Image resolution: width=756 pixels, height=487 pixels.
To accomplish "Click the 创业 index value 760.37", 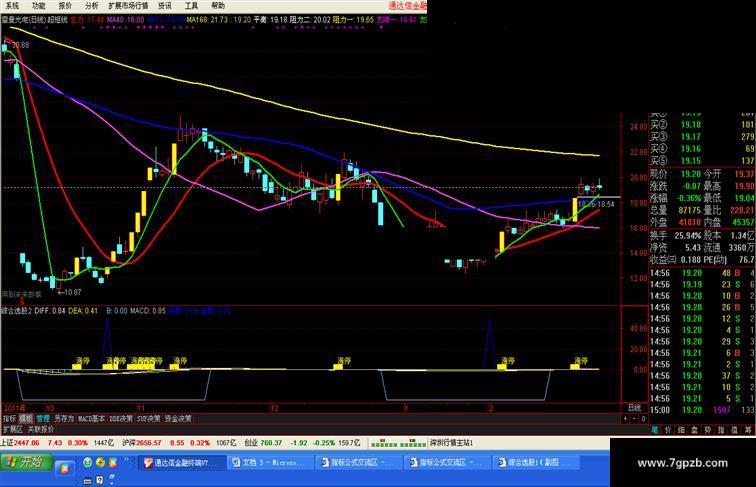I will click(x=271, y=442).
